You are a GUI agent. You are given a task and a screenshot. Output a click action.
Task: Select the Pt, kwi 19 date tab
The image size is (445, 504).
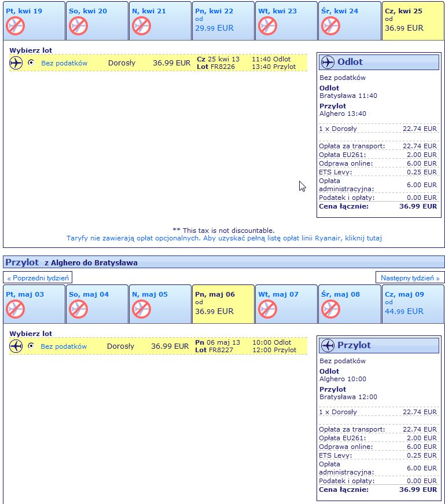click(34, 21)
